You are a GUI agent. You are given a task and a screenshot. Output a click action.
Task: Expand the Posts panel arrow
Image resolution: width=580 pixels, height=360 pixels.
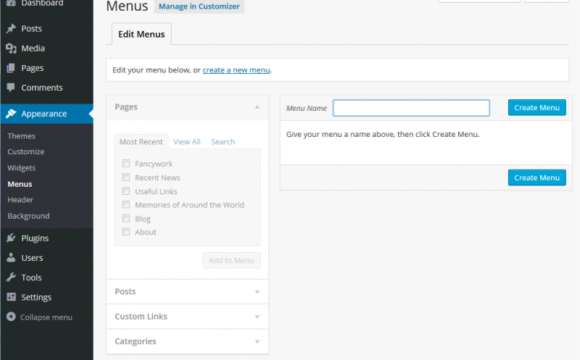[x=257, y=292]
